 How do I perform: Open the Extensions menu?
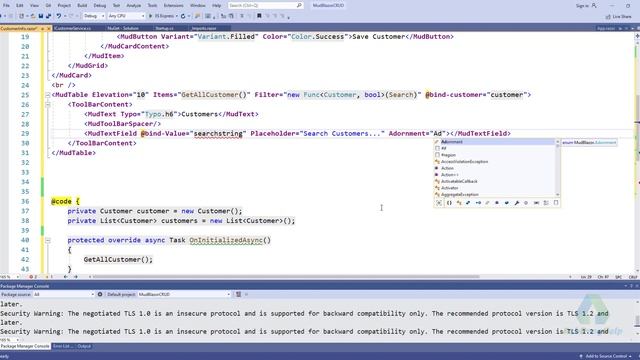173,6
